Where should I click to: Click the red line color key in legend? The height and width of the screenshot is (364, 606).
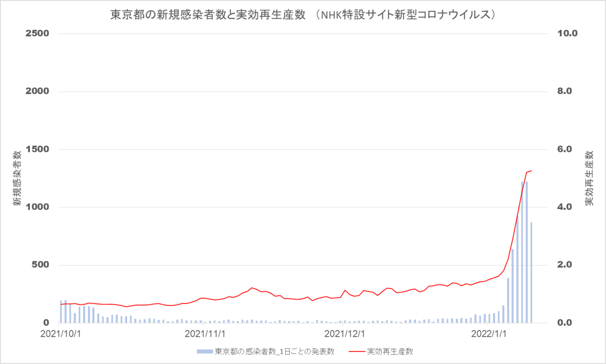pos(356,351)
